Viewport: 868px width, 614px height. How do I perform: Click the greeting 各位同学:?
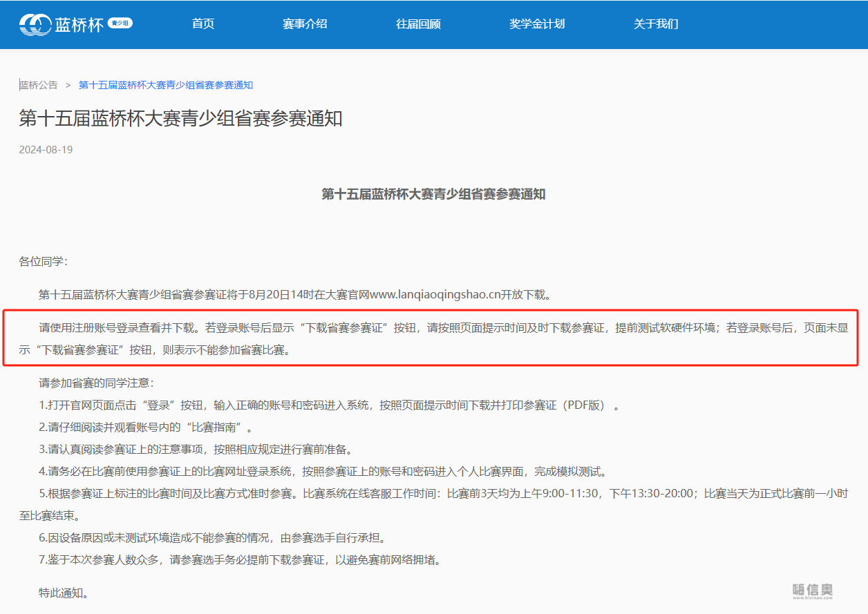[x=43, y=262]
